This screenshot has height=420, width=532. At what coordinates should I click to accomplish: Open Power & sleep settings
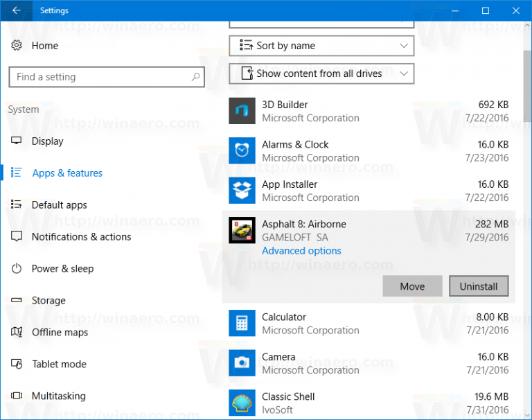(63, 269)
